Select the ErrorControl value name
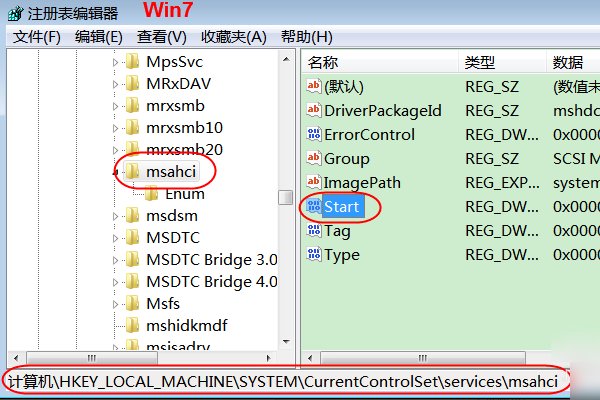Image resolution: width=600 pixels, height=400 pixels. pyautogui.click(x=369, y=134)
